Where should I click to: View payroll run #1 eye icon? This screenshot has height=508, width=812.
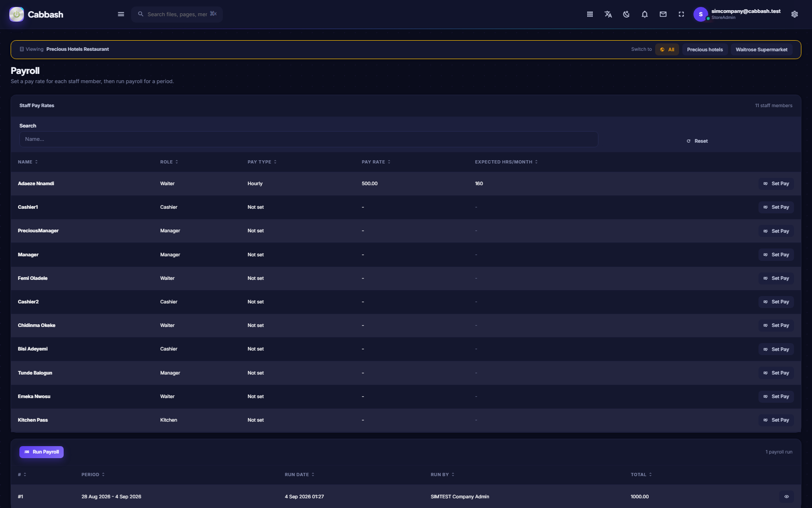(x=787, y=496)
